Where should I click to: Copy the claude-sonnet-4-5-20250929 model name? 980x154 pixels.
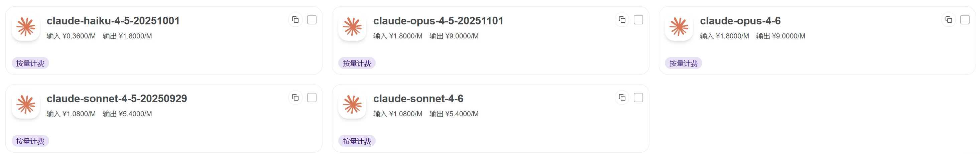pos(295,98)
